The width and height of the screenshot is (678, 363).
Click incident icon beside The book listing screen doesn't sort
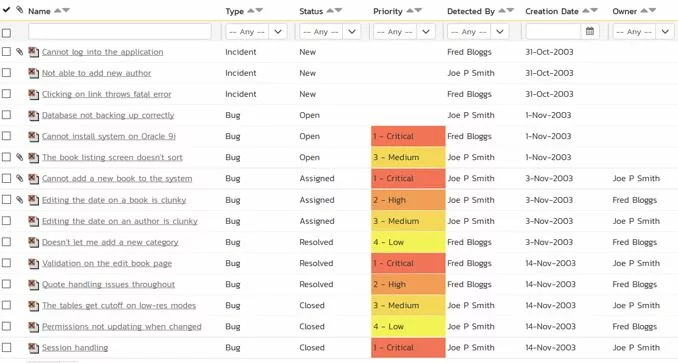(x=34, y=158)
